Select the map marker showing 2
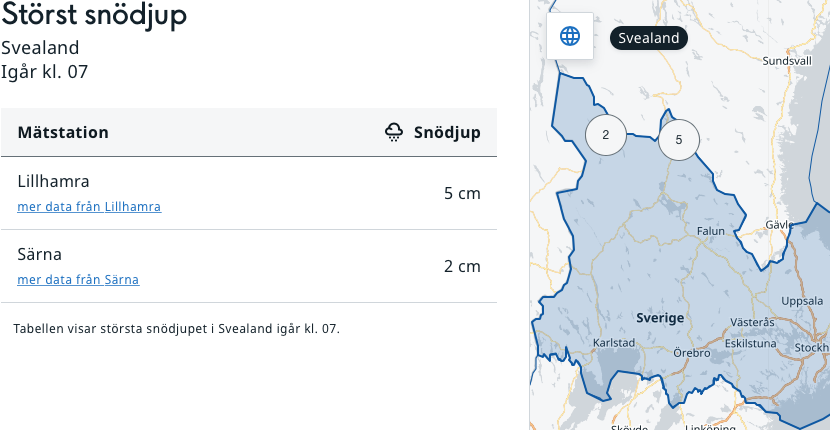This screenshot has width=830, height=430. pos(605,134)
